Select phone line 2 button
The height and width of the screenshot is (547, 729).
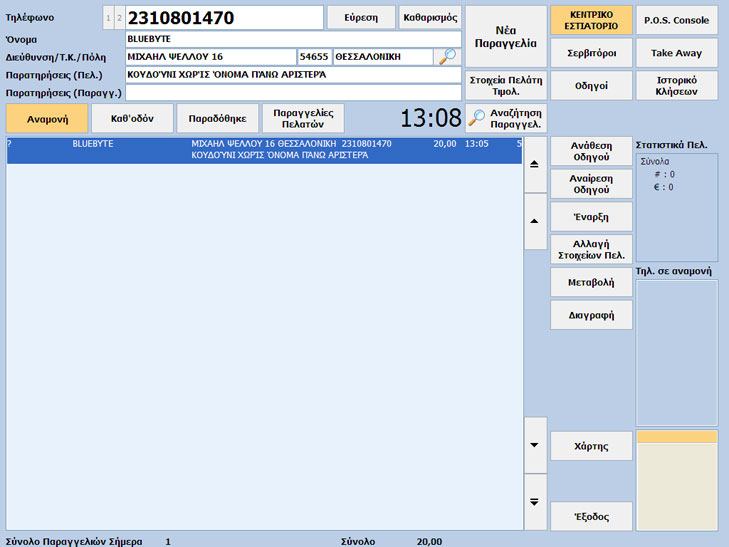[119, 18]
